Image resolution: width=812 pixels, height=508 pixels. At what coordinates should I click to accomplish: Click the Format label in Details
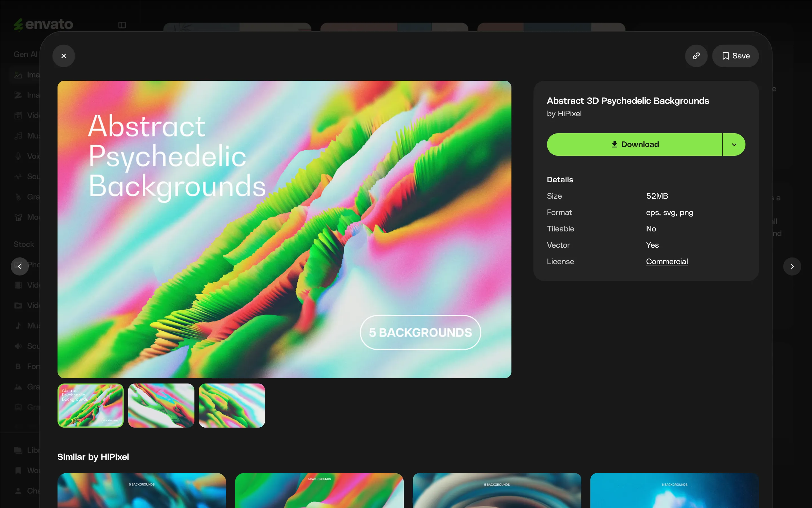[559, 212]
